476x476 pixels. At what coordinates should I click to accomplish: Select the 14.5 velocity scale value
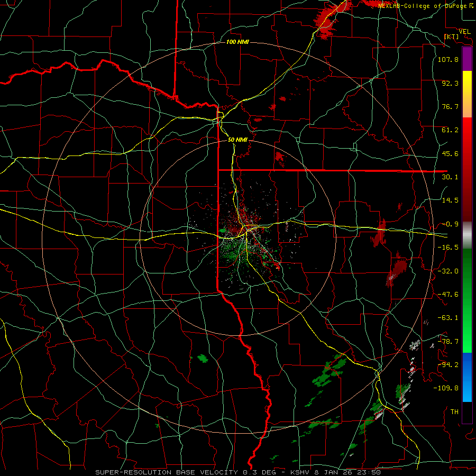click(x=450, y=200)
